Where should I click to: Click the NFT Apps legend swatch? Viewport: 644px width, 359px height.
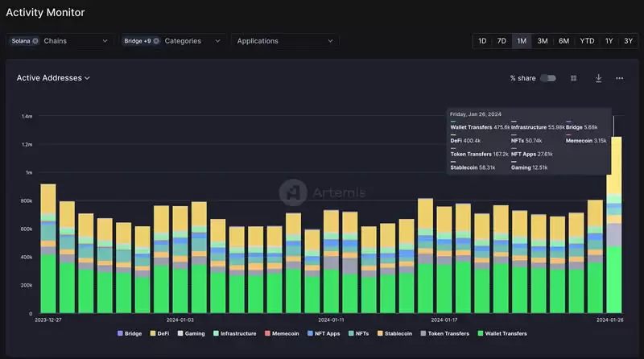point(310,333)
